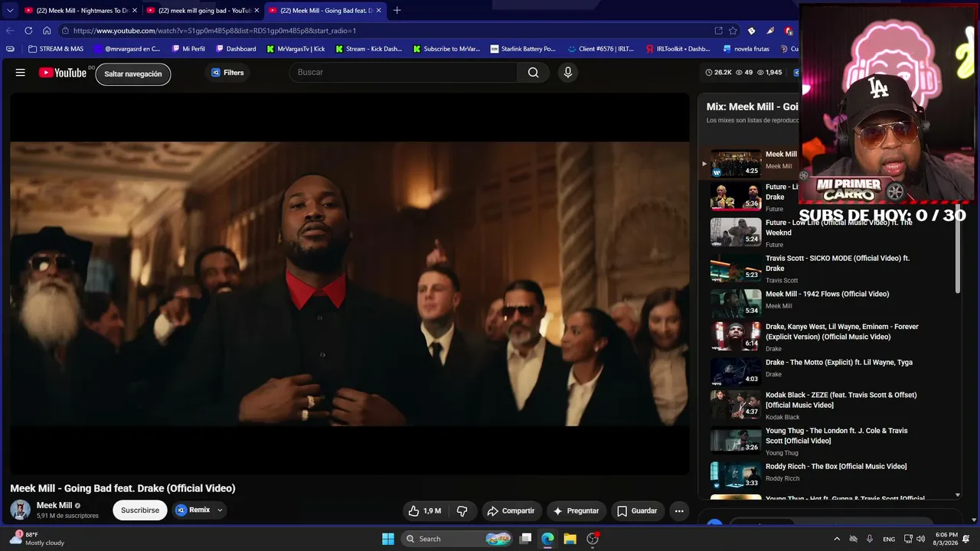Play Drake The Motto thumbnail

pos(736,372)
